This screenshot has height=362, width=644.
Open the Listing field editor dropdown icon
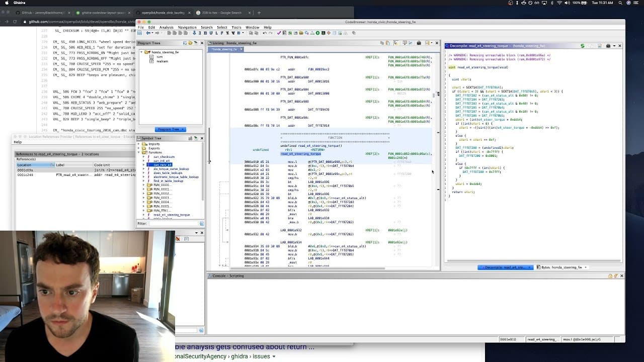pos(427,43)
